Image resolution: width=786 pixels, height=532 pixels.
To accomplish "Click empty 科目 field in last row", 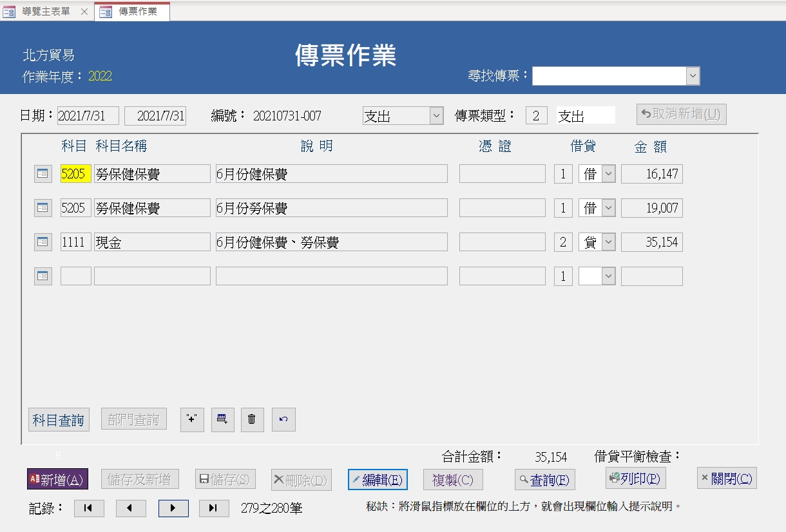I will tap(76, 276).
